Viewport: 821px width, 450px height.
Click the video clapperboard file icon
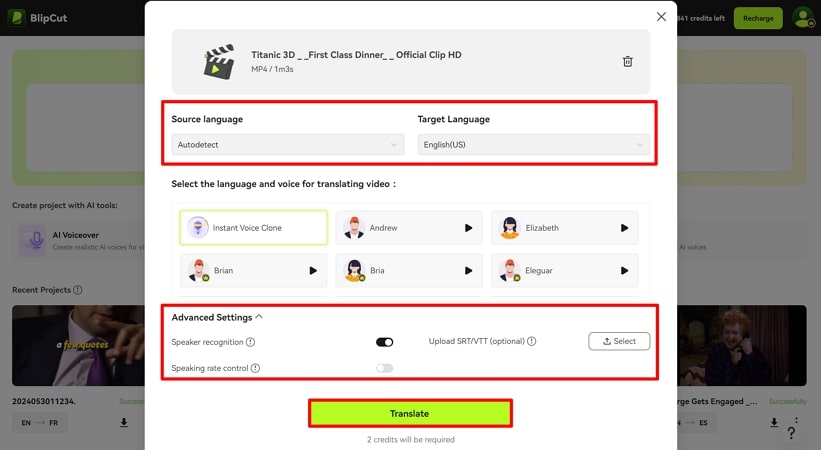(x=218, y=62)
